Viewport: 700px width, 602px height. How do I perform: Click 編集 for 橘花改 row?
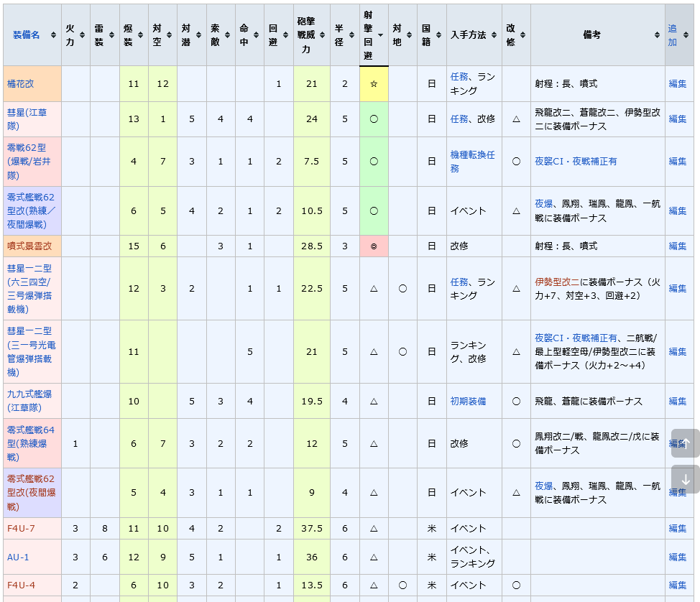677,83
